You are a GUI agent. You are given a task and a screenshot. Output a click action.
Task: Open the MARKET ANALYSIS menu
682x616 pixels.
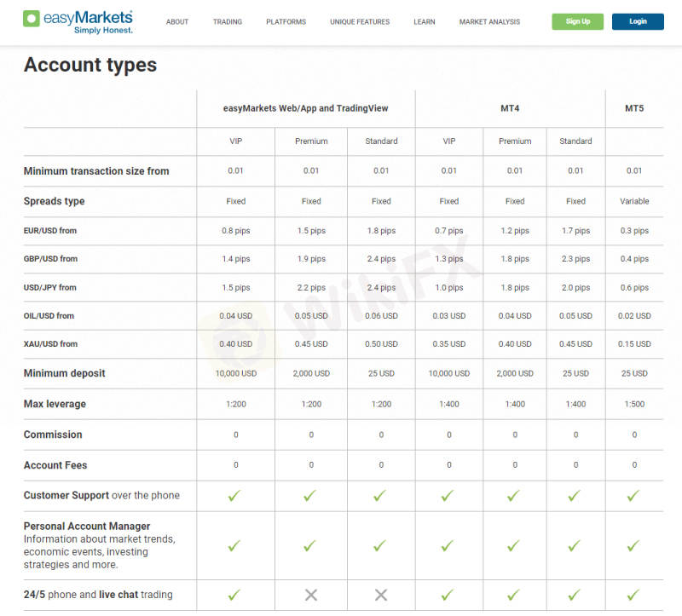pos(489,22)
